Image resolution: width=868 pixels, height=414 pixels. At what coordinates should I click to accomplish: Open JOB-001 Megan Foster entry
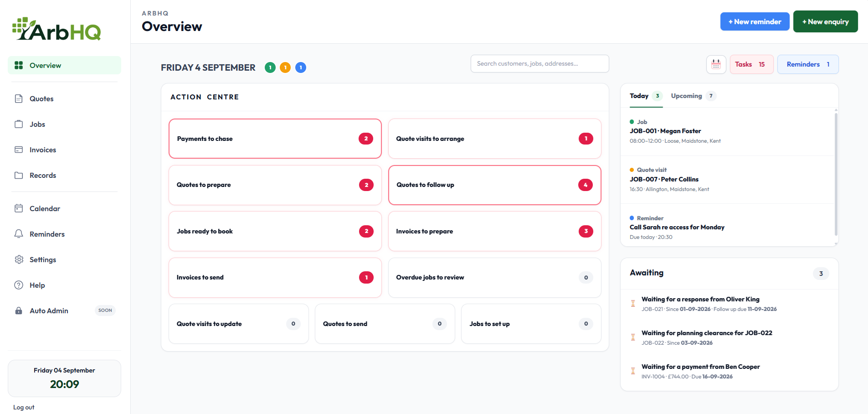click(x=727, y=131)
